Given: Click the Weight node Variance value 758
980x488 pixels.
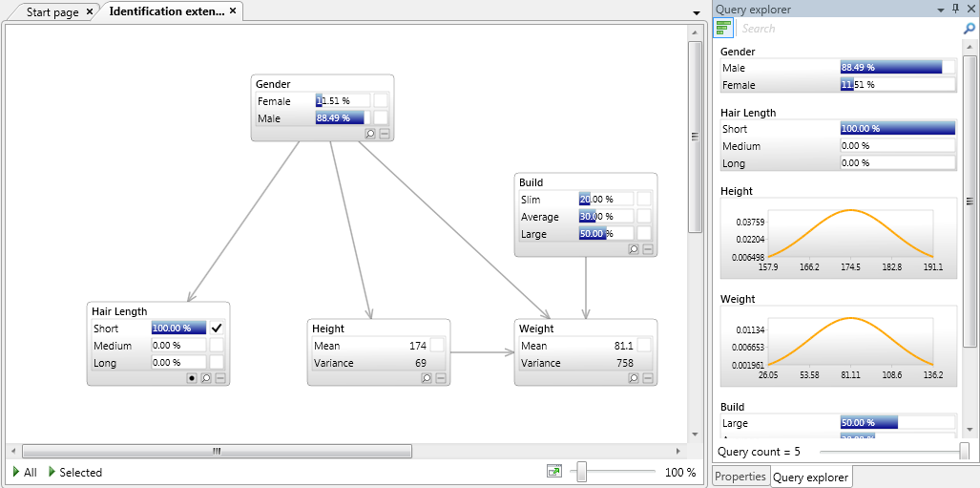Looking at the screenshot, I should click(624, 363).
